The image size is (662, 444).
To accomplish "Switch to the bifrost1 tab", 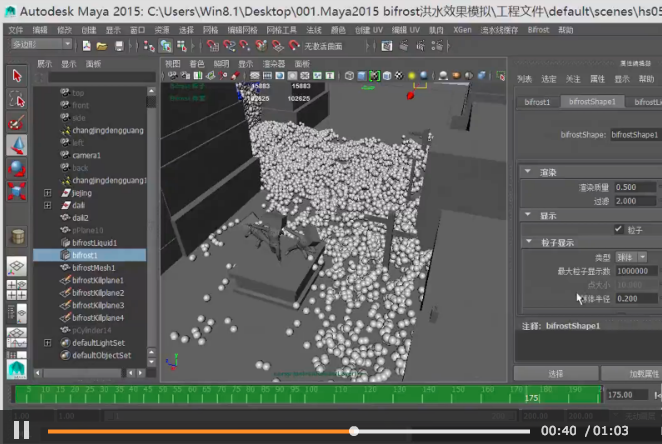I will click(x=537, y=102).
